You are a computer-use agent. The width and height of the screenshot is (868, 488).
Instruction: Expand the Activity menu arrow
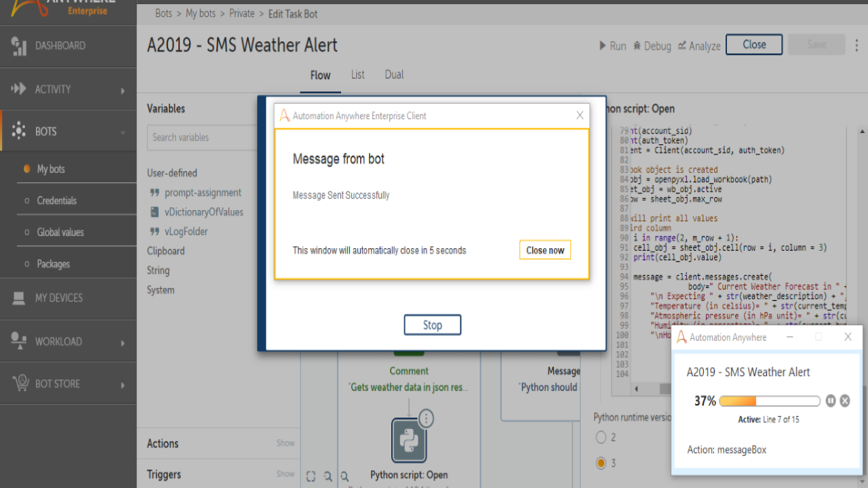(123, 90)
